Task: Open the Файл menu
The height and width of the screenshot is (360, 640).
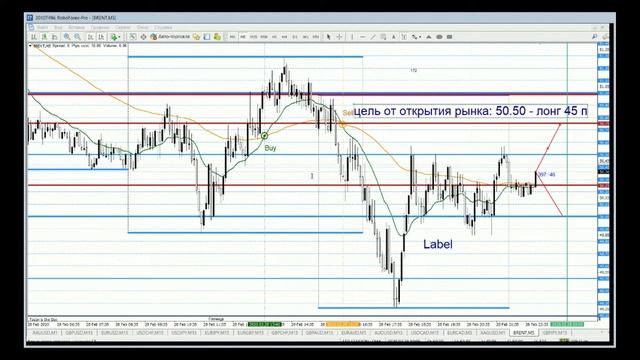Action: coord(42,27)
